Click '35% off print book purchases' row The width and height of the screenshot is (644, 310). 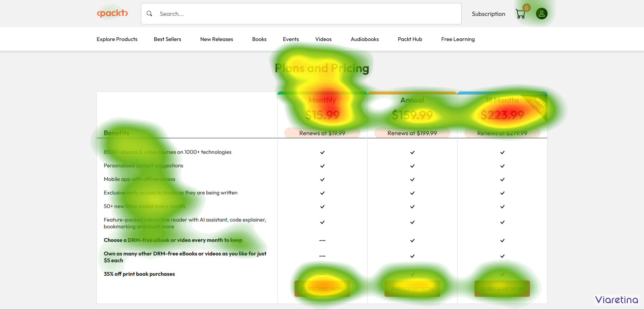(x=139, y=274)
